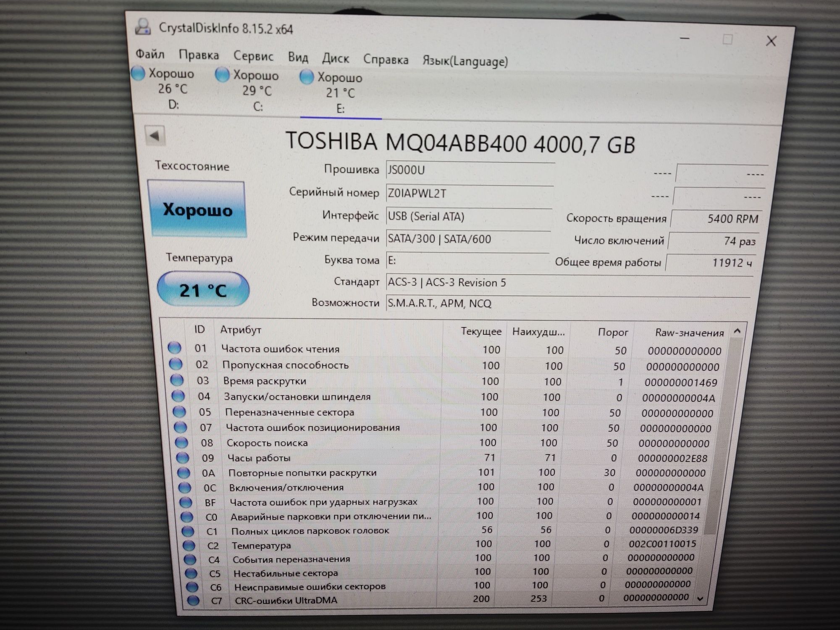Viewport: 840px width, 630px height.
Task: Click the CrystalDiskInfo app icon in title bar
Action: coord(143,27)
